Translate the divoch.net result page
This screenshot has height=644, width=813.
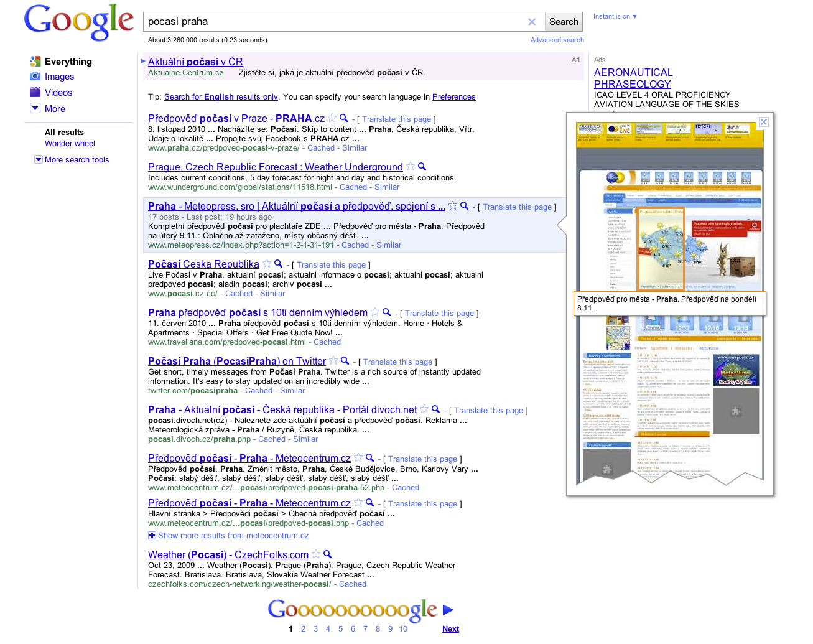pos(488,410)
